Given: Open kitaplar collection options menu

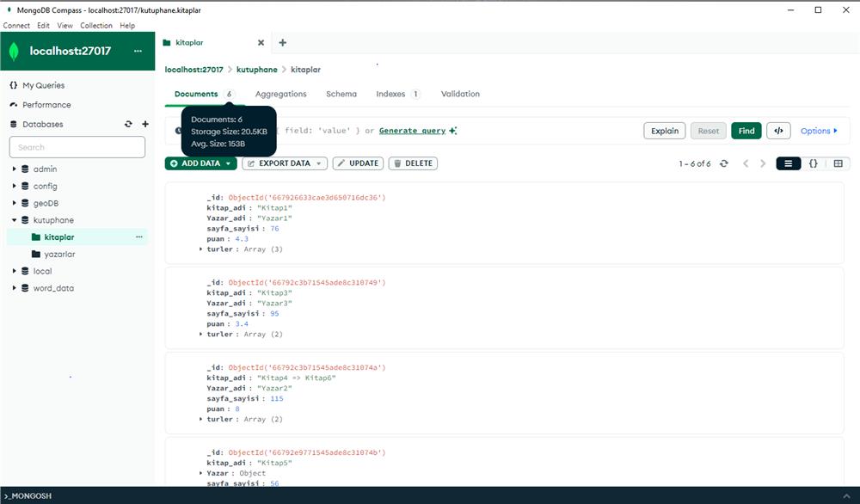Looking at the screenshot, I should [139, 237].
